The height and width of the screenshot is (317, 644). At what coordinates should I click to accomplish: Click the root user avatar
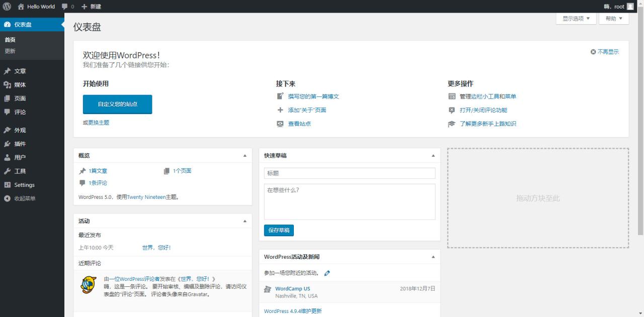630,7
